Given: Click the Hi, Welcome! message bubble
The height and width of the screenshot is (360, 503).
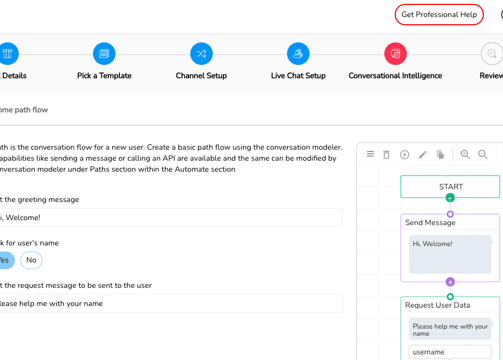Looking at the screenshot, I should [x=450, y=254].
